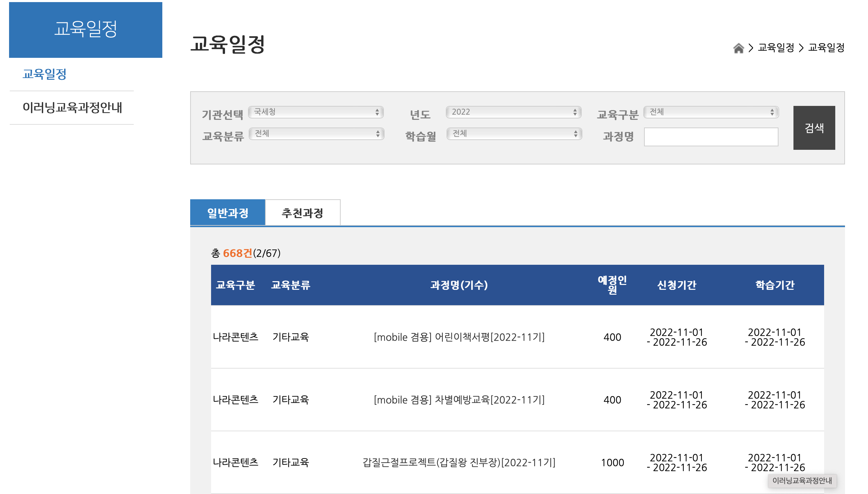Switch to the 일반과정 tab
The width and height of the screenshot is (868, 494).
pyautogui.click(x=227, y=213)
